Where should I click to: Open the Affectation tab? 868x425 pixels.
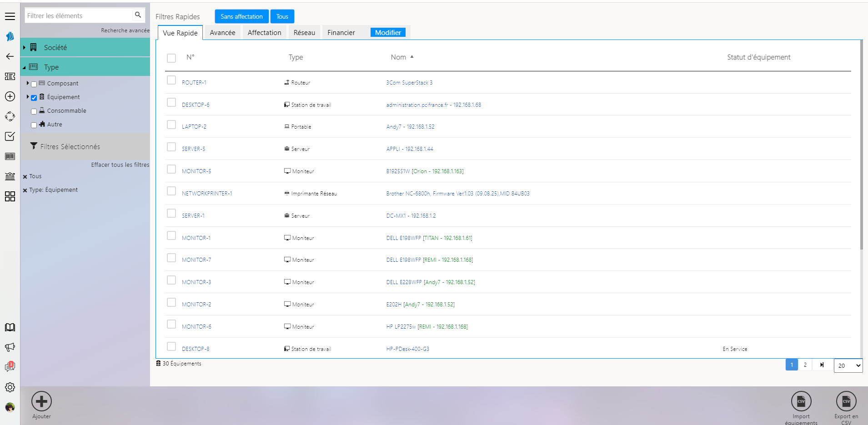pyautogui.click(x=264, y=32)
